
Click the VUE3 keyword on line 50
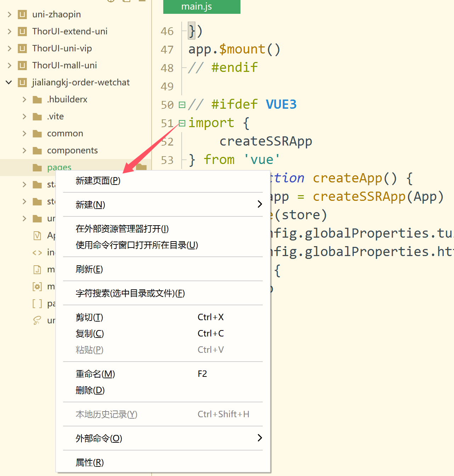click(281, 104)
